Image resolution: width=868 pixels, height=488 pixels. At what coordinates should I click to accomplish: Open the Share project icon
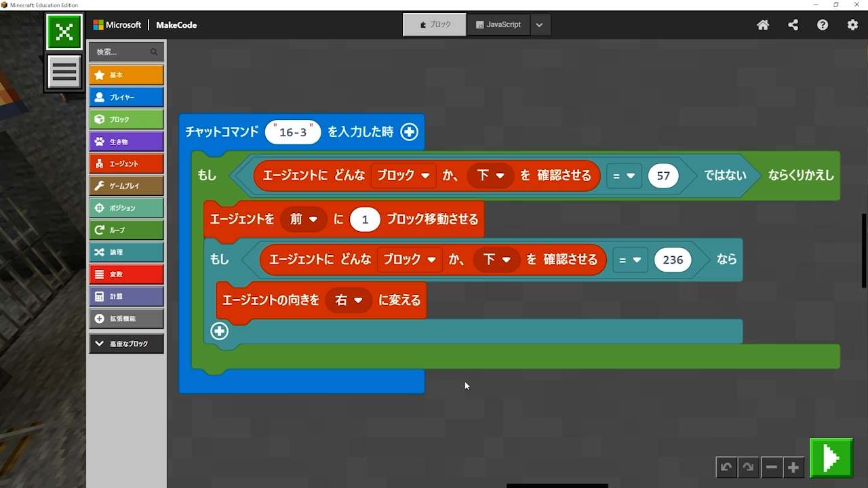coord(793,25)
